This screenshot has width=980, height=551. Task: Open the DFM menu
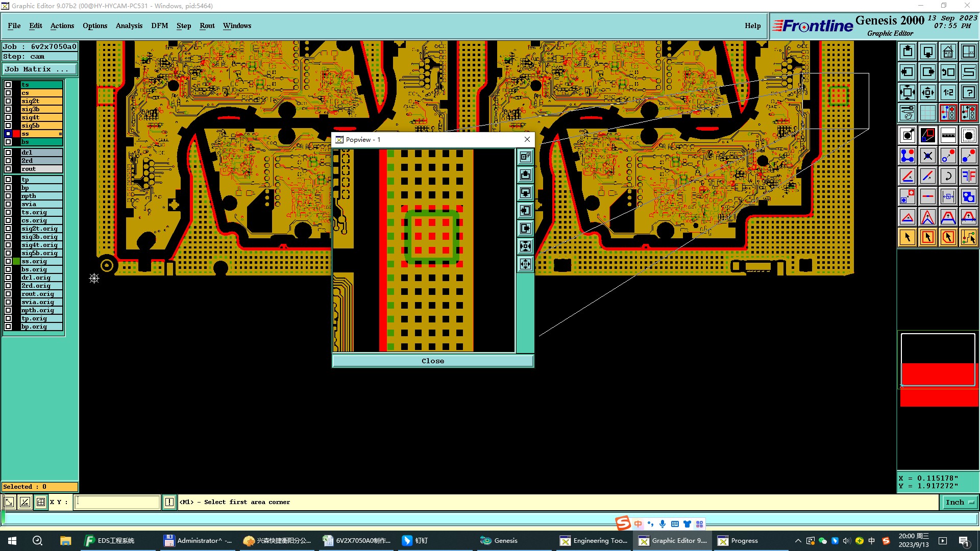(x=160, y=26)
